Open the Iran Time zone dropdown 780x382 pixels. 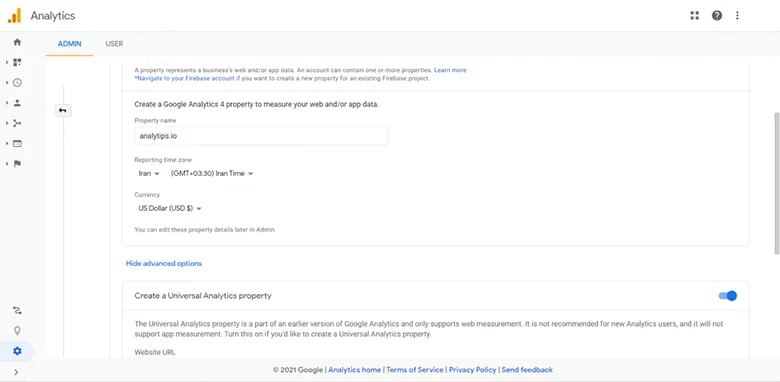(x=212, y=174)
